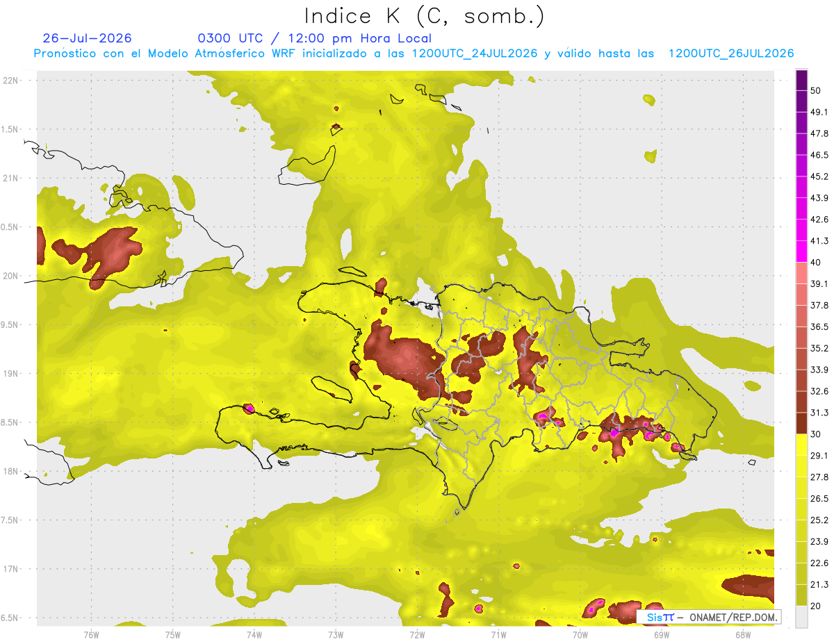
Task: Click the colorbar value "37.8"
Action: [819, 305]
